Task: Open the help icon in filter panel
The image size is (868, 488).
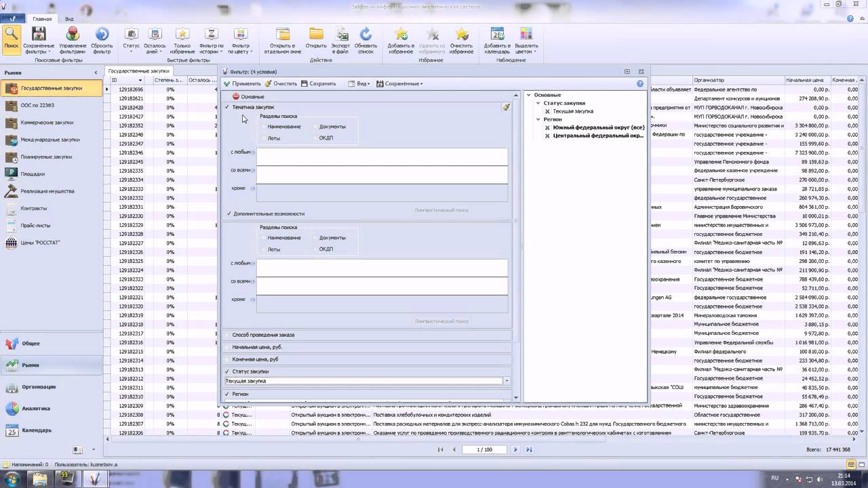Action: click(x=640, y=83)
